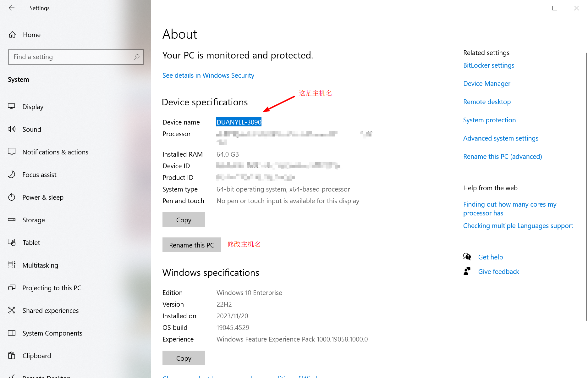Open See details in Windows Security
Screen dimensions: 588x378
[x=208, y=75]
